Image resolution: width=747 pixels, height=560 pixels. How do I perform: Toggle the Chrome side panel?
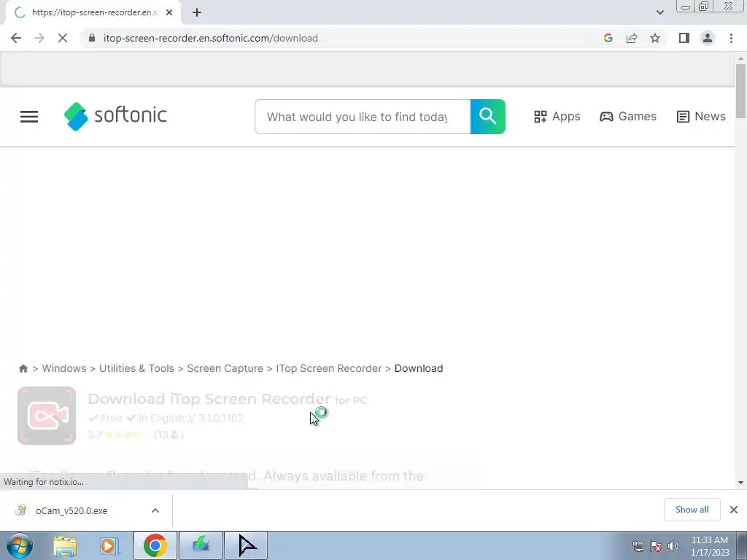(684, 38)
